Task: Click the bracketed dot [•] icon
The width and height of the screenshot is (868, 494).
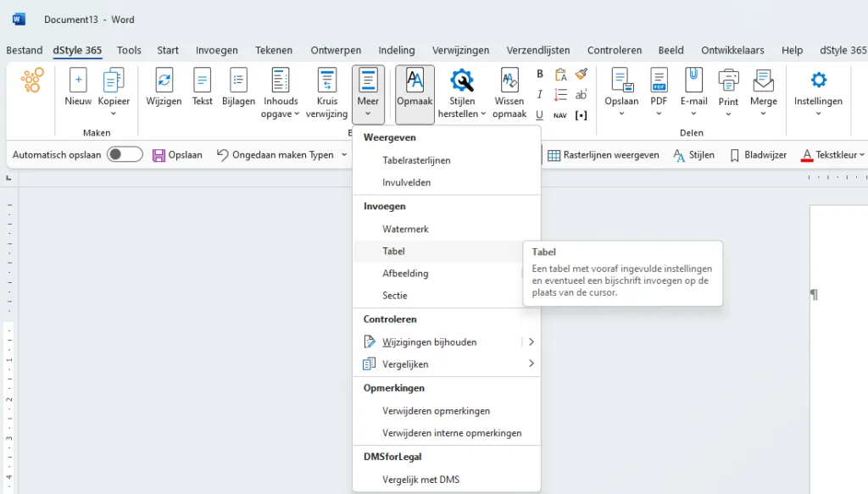Action: pyautogui.click(x=581, y=115)
